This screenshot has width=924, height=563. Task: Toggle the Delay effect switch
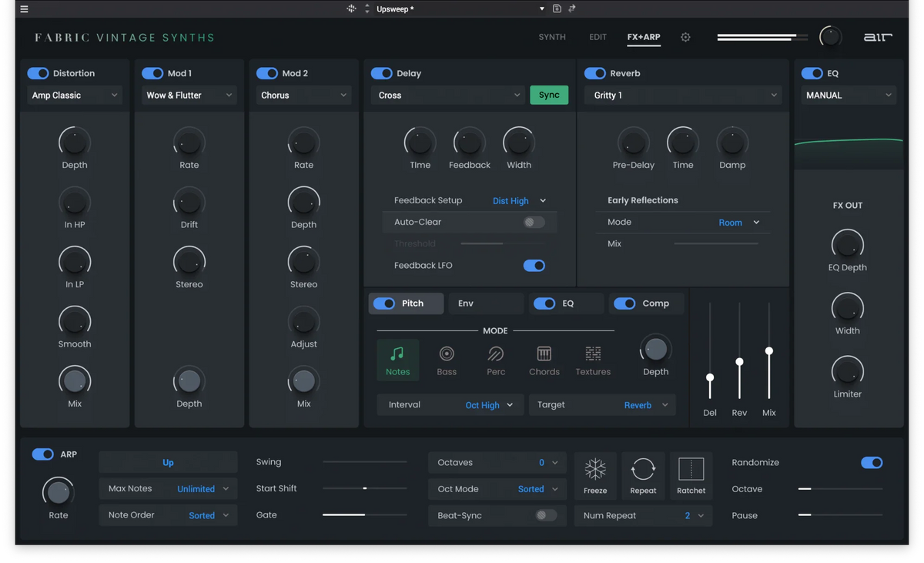pos(381,73)
